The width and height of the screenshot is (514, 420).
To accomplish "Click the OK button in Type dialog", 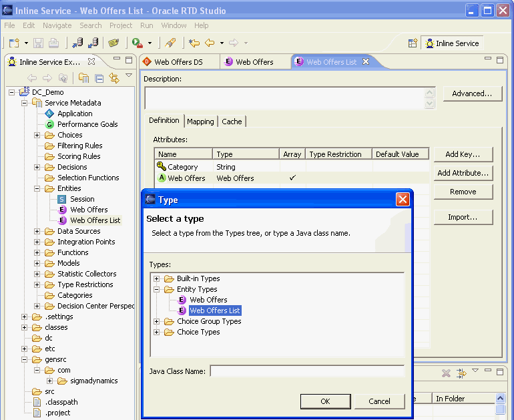I will point(326,401).
